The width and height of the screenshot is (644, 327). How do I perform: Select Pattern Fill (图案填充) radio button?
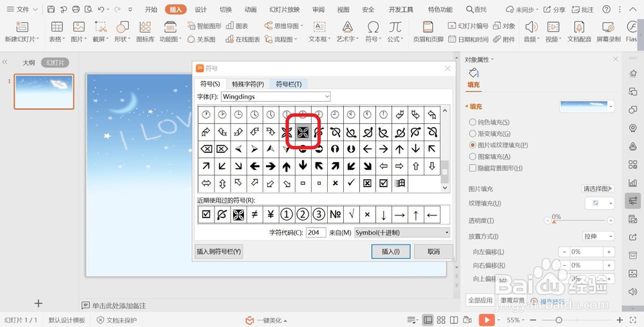pos(472,157)
